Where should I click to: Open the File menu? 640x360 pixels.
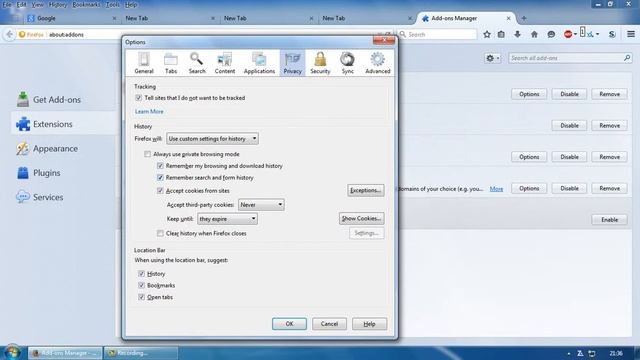pos(7,5)
